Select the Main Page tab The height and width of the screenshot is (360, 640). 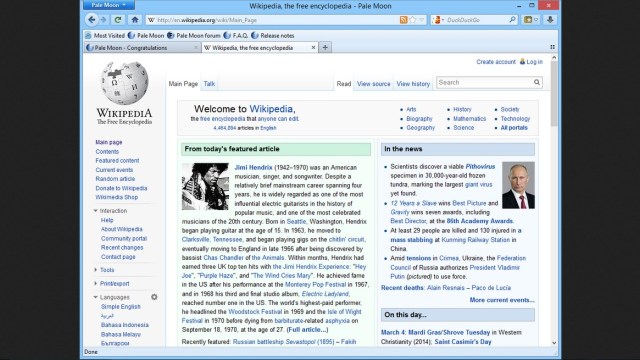click(183, 84)
